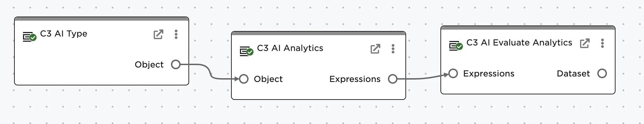Click the C3 AI Type status icon

point(30,37)
